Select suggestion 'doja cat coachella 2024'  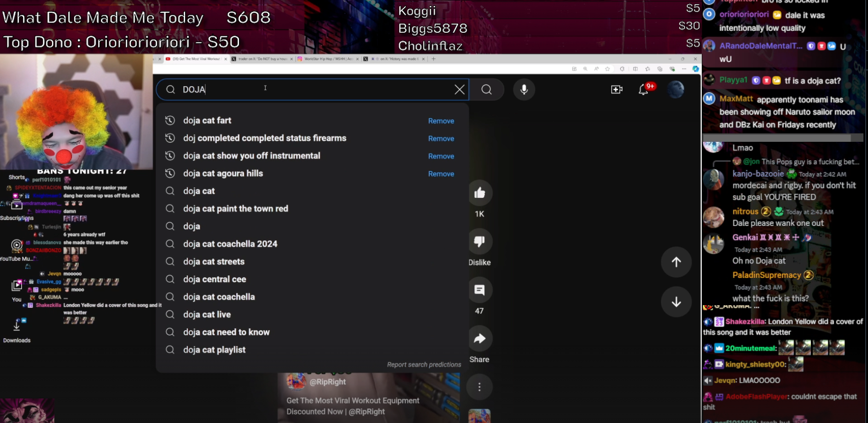[230, 244]
